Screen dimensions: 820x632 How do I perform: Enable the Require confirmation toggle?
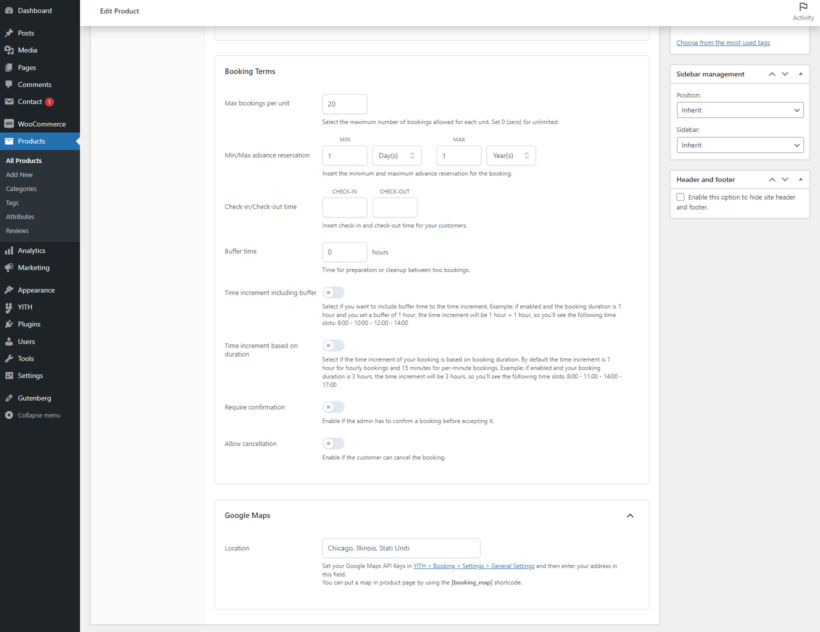point(333,407)
